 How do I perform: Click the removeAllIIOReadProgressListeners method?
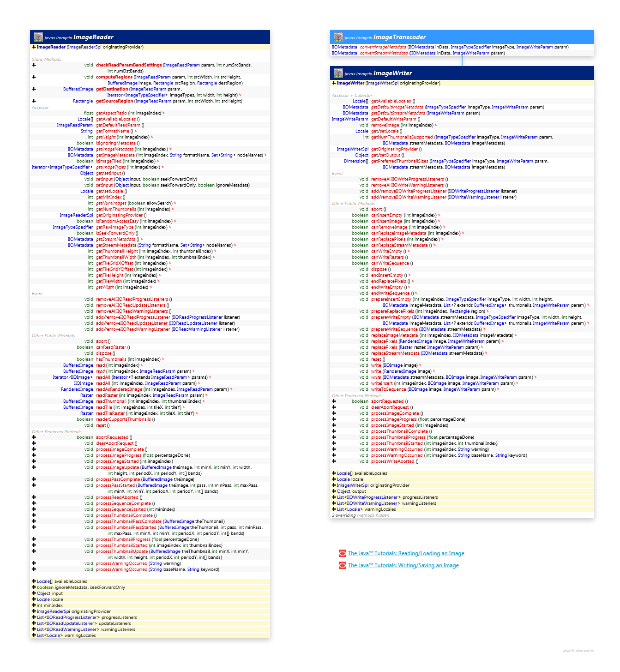tap(132, 299)
